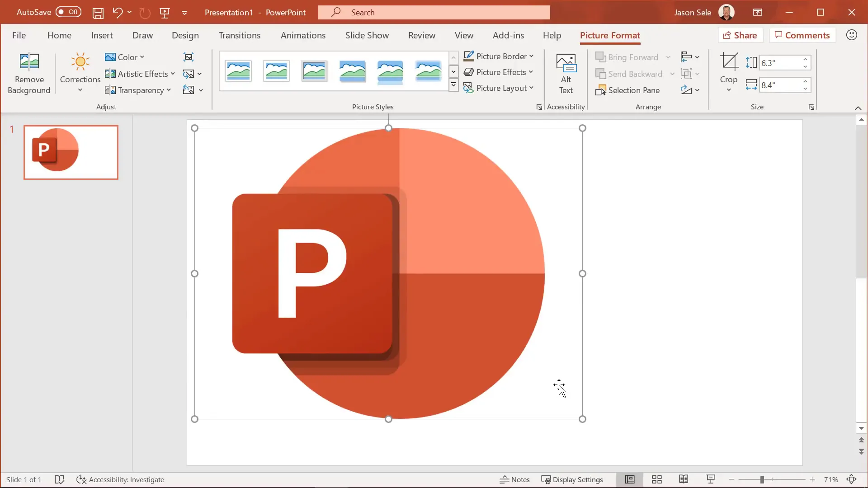The image size is (868, 488).
Task: Open Group objects dropdown
Action: pos(690,74)
